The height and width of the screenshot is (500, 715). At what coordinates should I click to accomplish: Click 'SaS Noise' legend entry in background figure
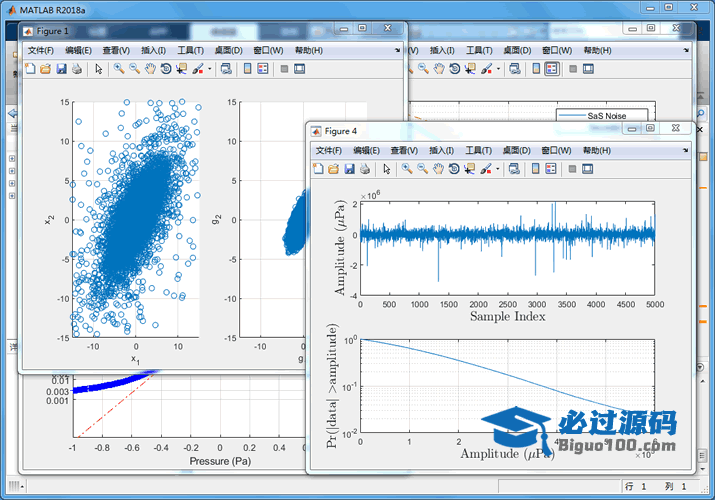(x=606, y=116)
